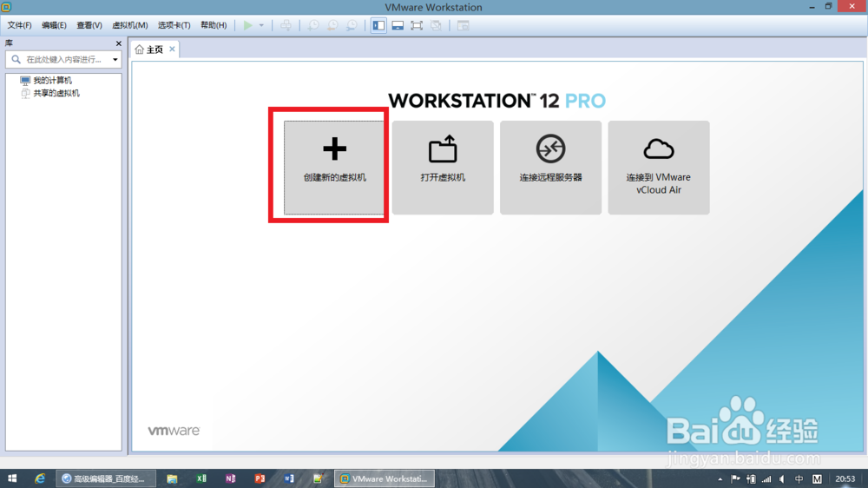868x488 pixels.
Task: Click Connect to VMware vCloud Air tile
Action: (658, 168)
